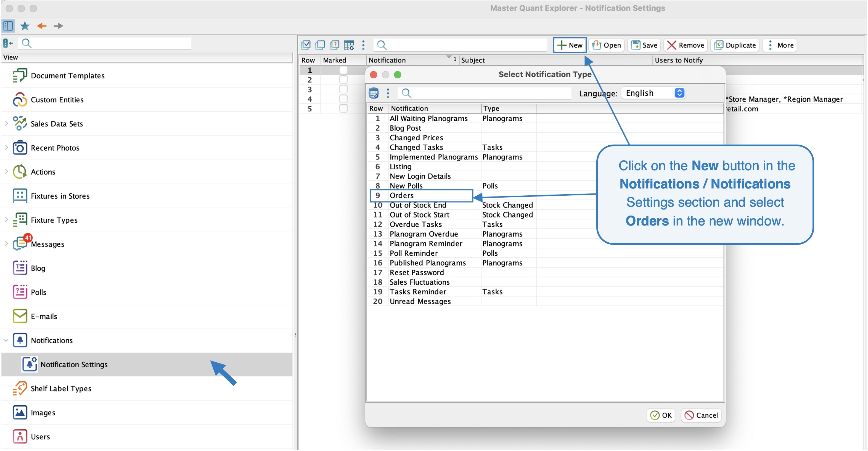Click the unmark all rows icon
Viewport: 868px width, 451px height.
[x=320, y=45]
